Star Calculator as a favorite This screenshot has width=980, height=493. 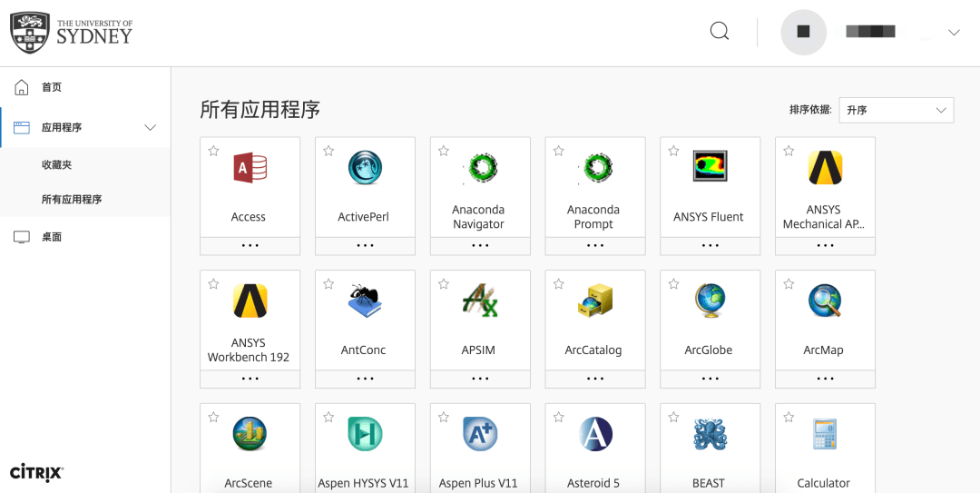tap(789, 418)
